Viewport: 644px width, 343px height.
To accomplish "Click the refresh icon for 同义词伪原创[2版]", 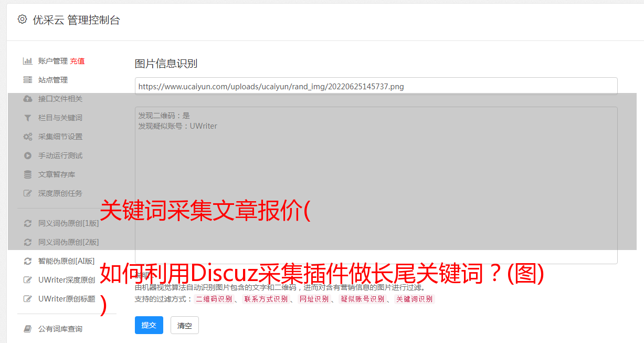I will pos(28,242).
